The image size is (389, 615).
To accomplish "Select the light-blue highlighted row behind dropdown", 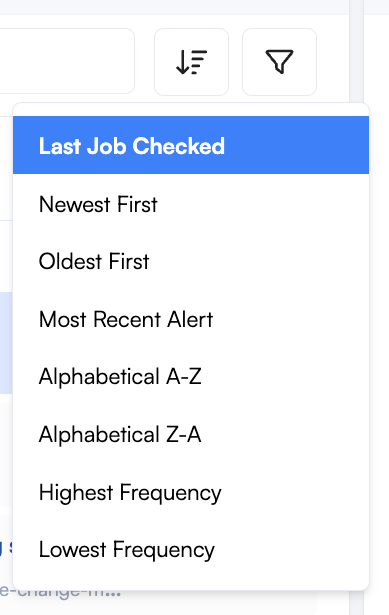I will 6,343.
